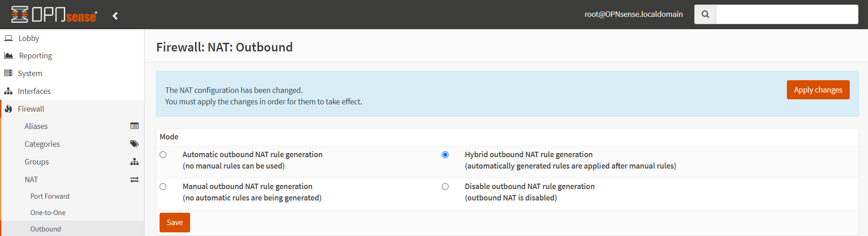This screenshot has width=868, height=236.
Task: Click the System server icon
Action: tap(8, 73)
